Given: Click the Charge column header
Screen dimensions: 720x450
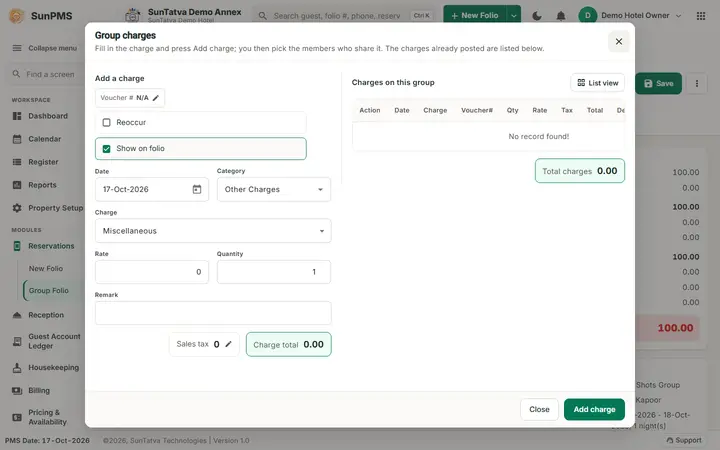Looking at the screenshot, I should point(435,110).
